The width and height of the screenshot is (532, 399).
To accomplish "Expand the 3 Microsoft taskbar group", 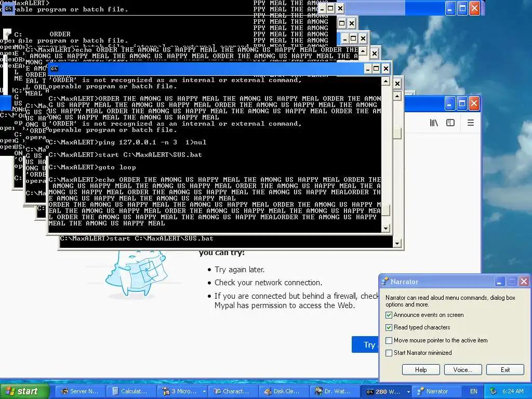I will [204, 392].
